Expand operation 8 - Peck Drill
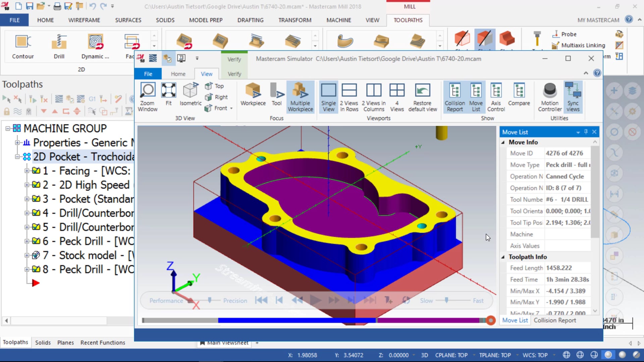The height and width of the screenshot is (362, 644). [27, 269]
